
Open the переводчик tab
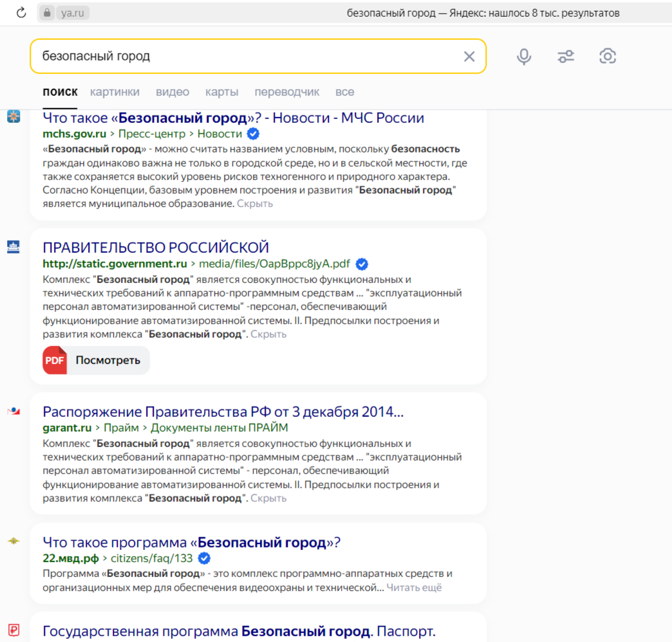coord(286,92)
